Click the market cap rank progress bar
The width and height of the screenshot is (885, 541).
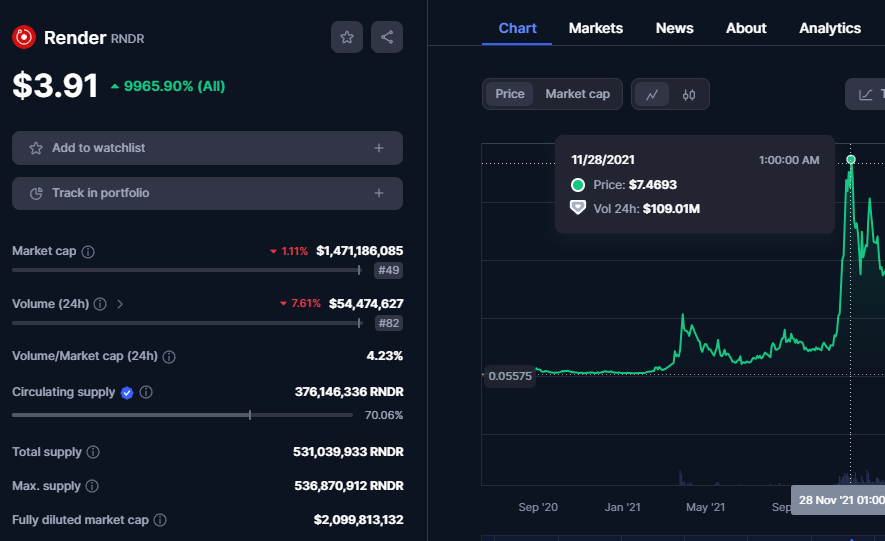click(x=187, y=270)
